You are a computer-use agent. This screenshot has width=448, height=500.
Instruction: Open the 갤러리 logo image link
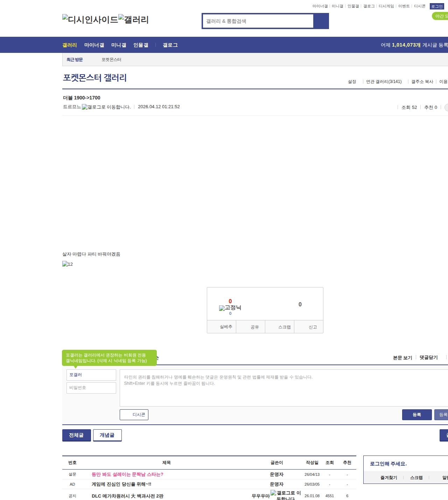[134, 19]
